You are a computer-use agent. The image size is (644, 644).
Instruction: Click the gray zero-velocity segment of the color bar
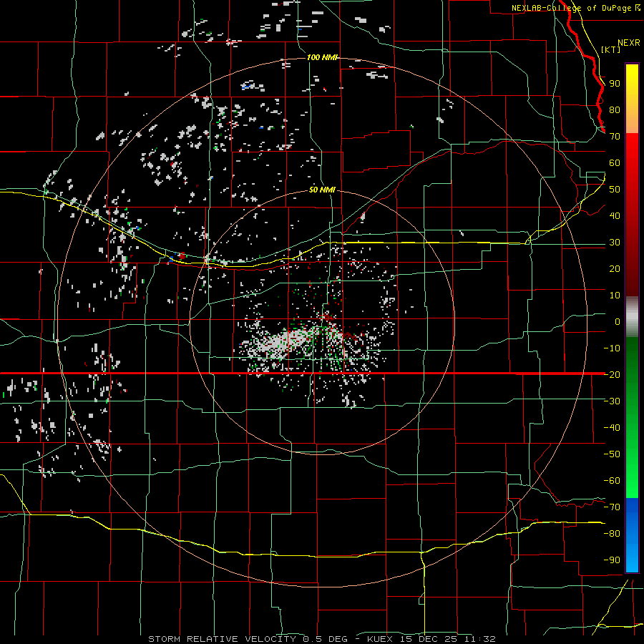(632, 317)
